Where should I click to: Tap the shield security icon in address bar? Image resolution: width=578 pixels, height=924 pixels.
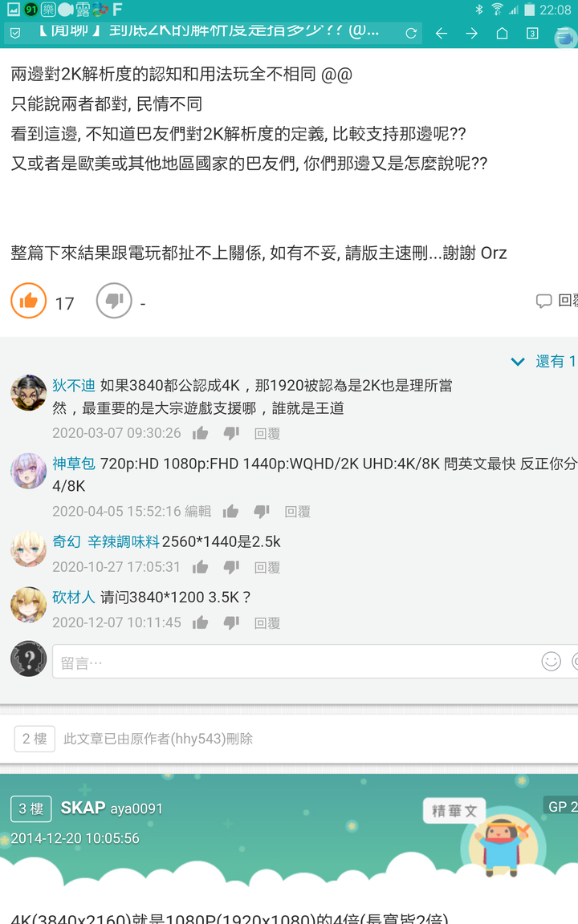(x=15, y=33)
